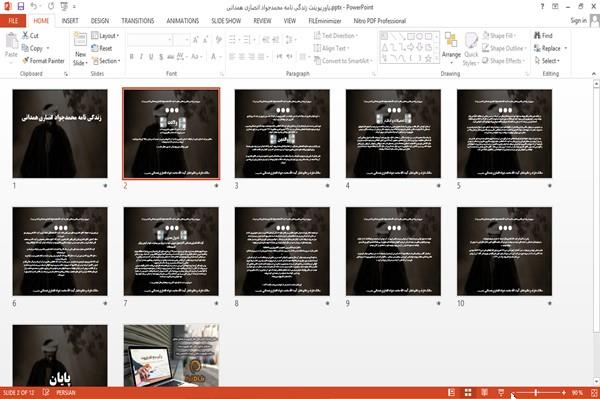Open the Arrange menu
600x399 pixels.
point(451,49)
